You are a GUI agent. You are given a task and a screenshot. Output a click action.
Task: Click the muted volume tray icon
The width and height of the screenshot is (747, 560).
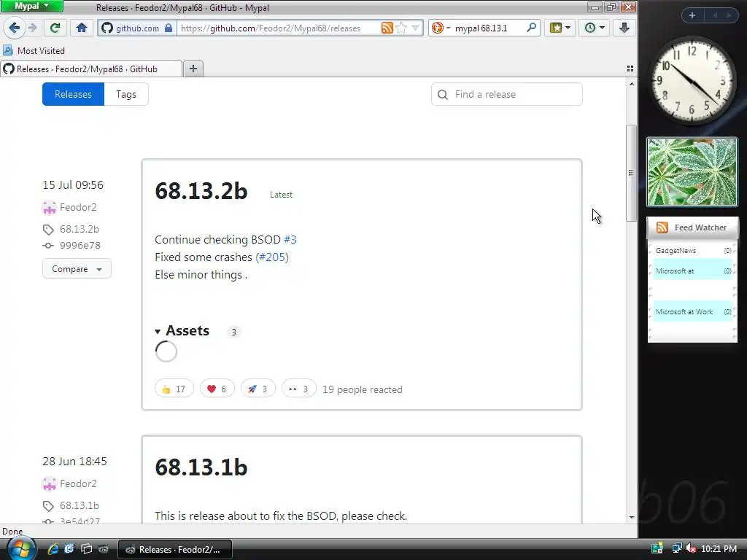click(691, 548)
